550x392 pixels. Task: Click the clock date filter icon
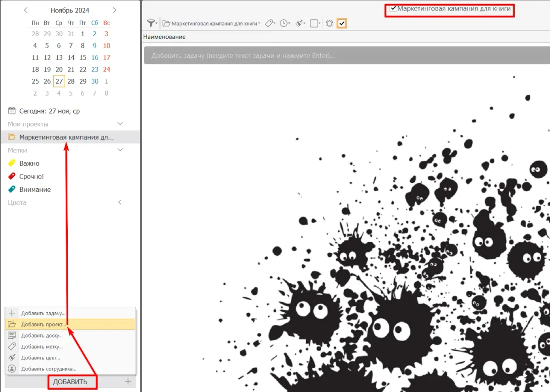(x=285, y=23)
